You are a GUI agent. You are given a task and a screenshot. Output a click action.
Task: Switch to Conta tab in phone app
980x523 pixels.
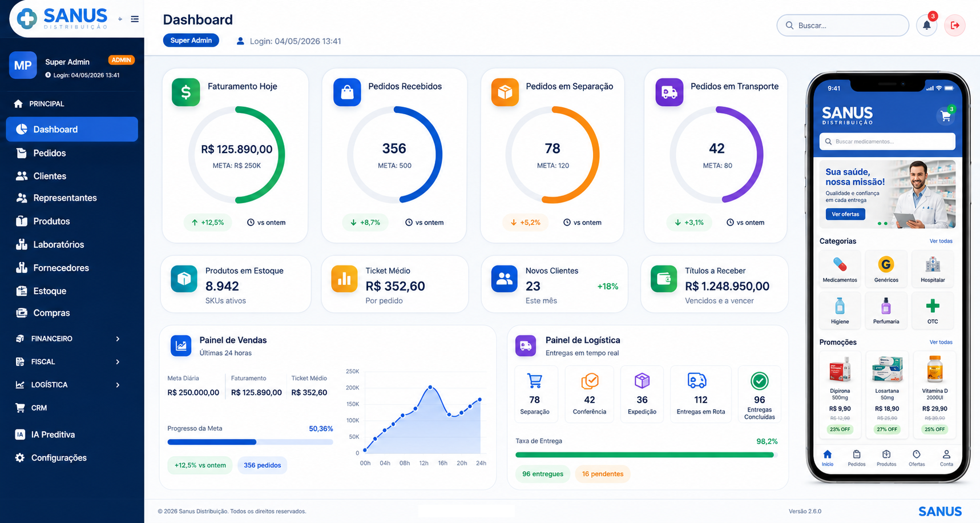click(x=946, y=457)
